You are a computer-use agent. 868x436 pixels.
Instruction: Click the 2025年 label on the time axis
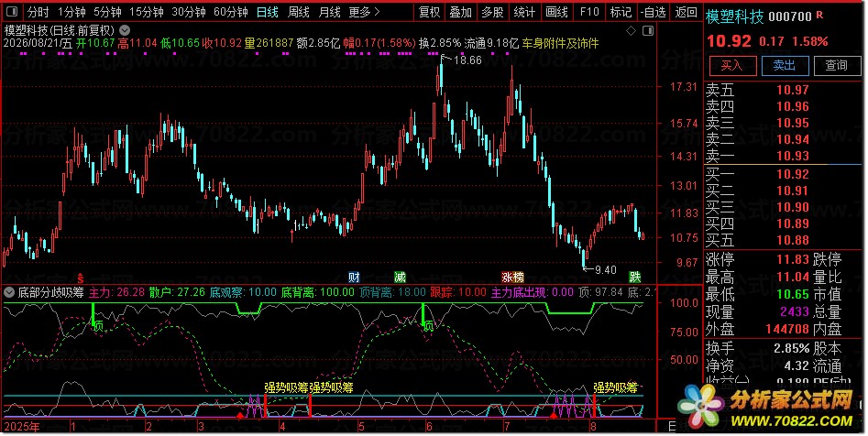coord(22,427)
